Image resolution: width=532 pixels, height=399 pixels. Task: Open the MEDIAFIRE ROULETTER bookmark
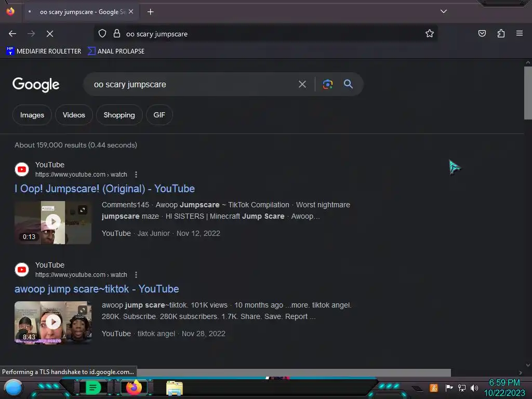click(44, 51)
